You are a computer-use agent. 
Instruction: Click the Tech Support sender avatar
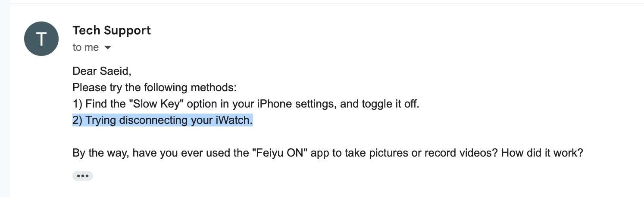(41, 39)
